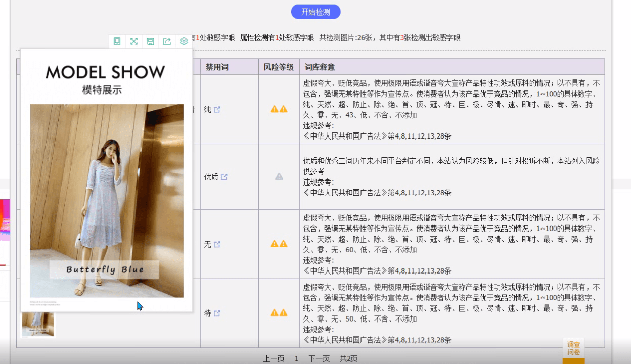Open external link icon beside 优质
The width and height of the screenshot is (631, 364).
coord(224,177)
